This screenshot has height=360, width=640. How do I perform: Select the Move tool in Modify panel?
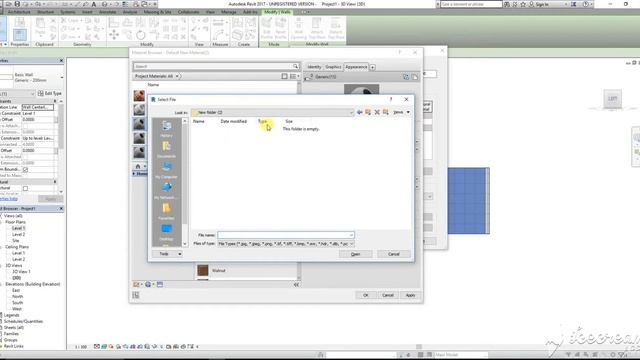pyautogui.click(x=114, y=35)
